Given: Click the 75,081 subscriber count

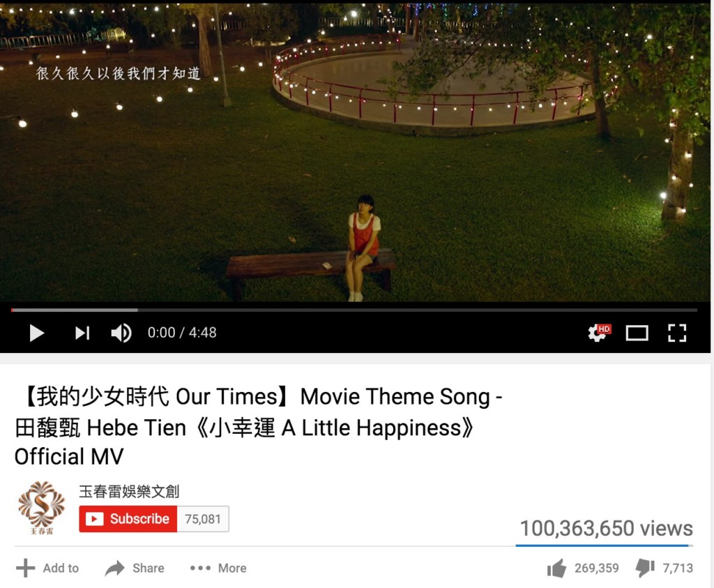Looking at the screenshot, I should 203,519.
